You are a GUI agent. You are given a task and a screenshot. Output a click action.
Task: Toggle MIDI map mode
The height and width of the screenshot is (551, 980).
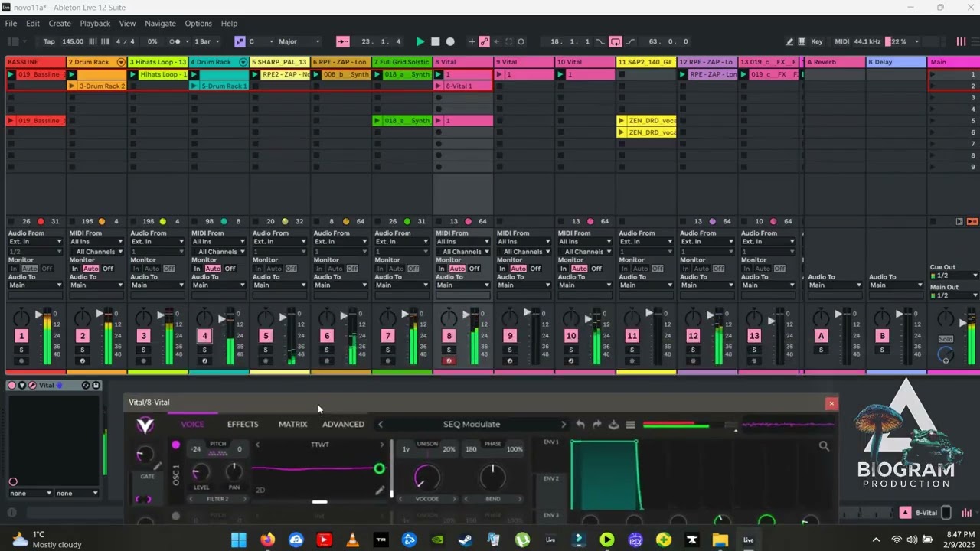842,41
